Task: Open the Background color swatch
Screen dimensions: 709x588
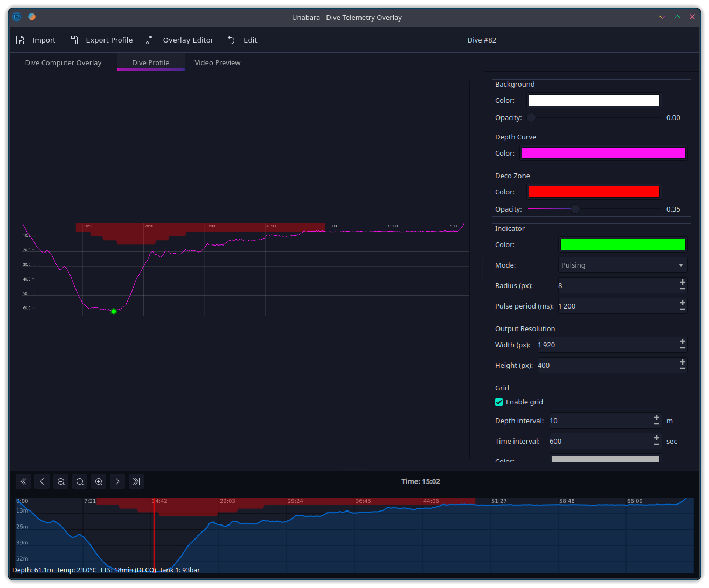Action: coord(594,100)
